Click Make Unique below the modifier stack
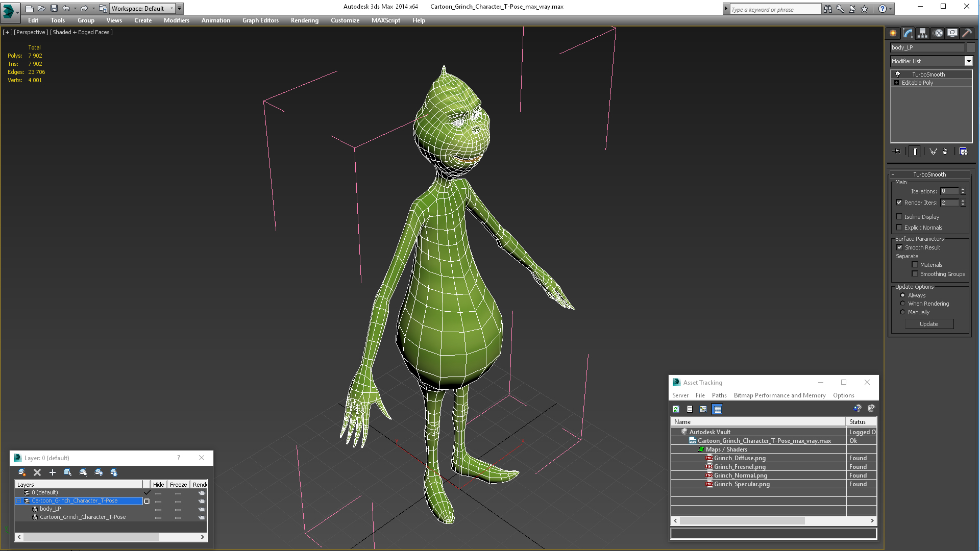 coord(933,152)
